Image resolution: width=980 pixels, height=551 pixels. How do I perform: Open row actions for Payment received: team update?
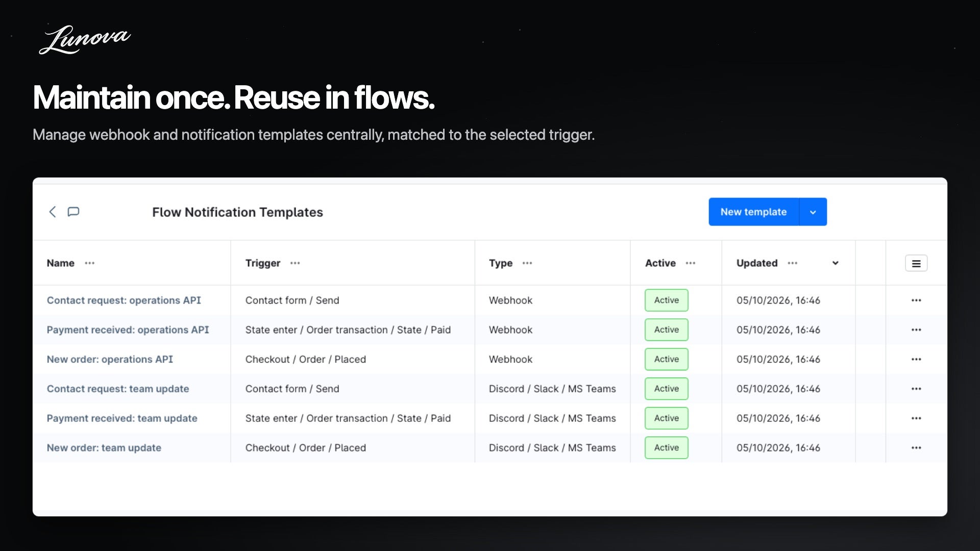point(916,418)
